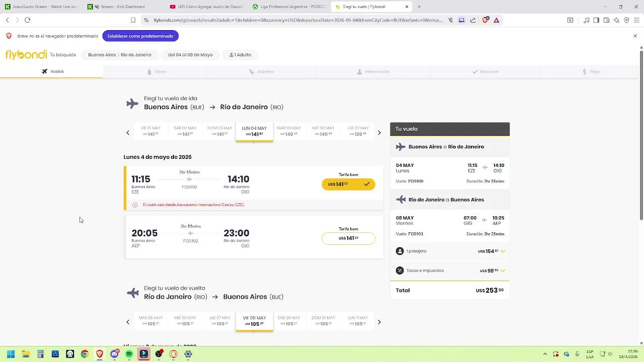Viewport: 644px width, 362px height.
Task: Select outbound date DOM 03 MAY
Action: click(x=220, y=131)
